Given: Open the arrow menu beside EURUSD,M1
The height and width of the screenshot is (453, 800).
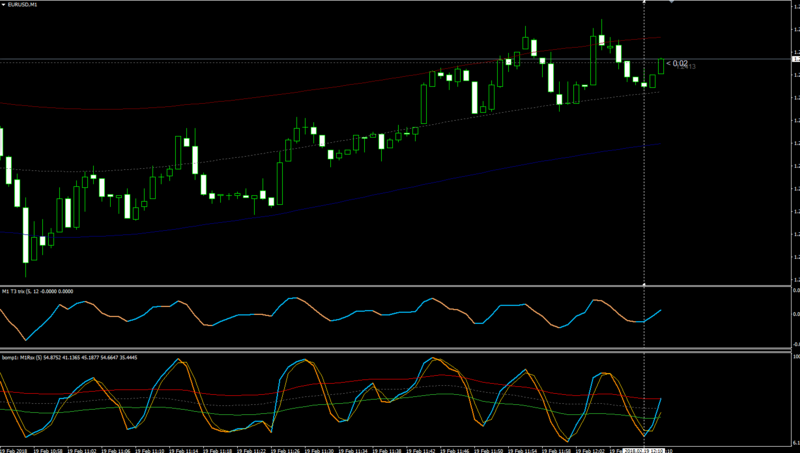Looking at the screenshot, I should 4,5.
